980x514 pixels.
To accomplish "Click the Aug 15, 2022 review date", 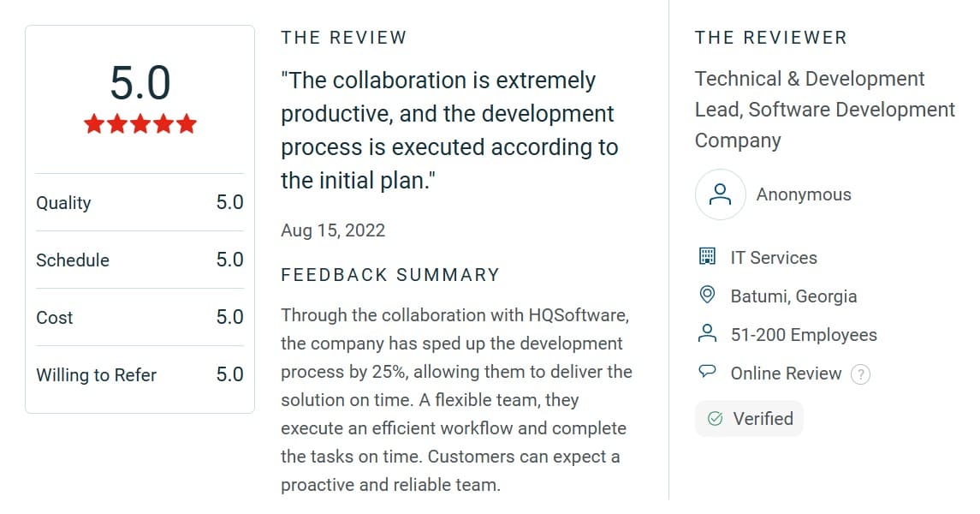I will pyautogui.click(x=333, y=230).
